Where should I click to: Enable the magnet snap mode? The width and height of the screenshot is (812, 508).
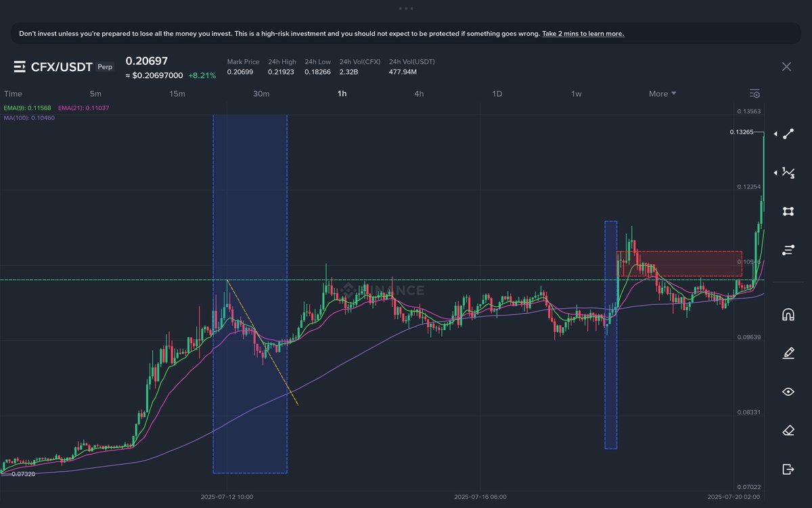pyautogui.click(x=788, y=314)
